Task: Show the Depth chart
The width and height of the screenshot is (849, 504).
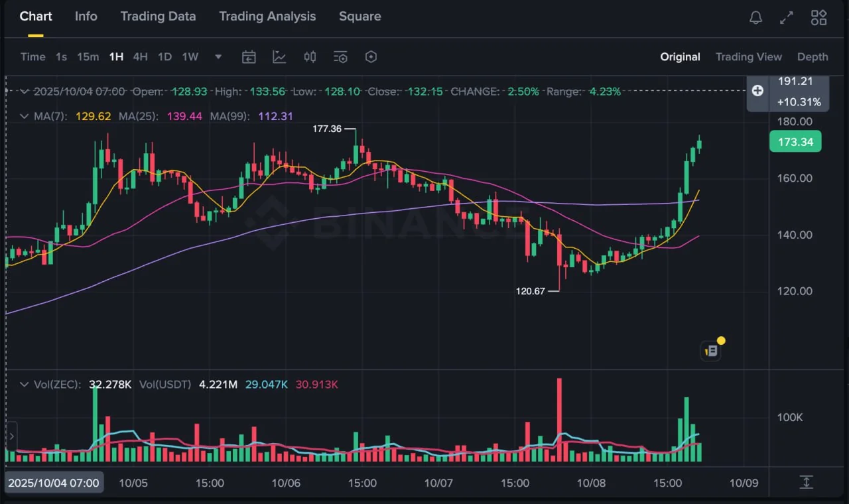Action: pyautogui.click(x=813, y=57)
